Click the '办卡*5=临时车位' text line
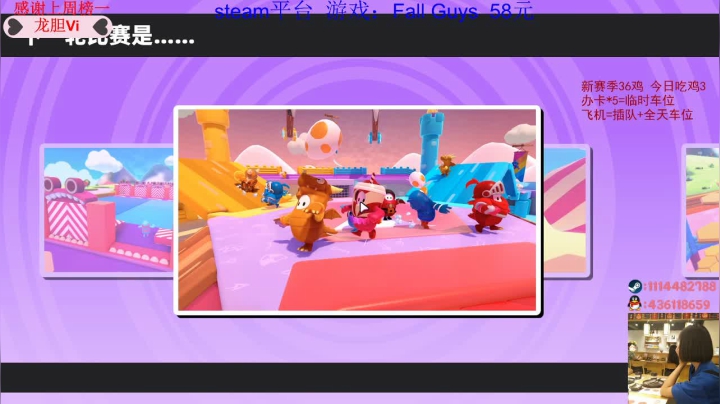 (x=628, y=101)
